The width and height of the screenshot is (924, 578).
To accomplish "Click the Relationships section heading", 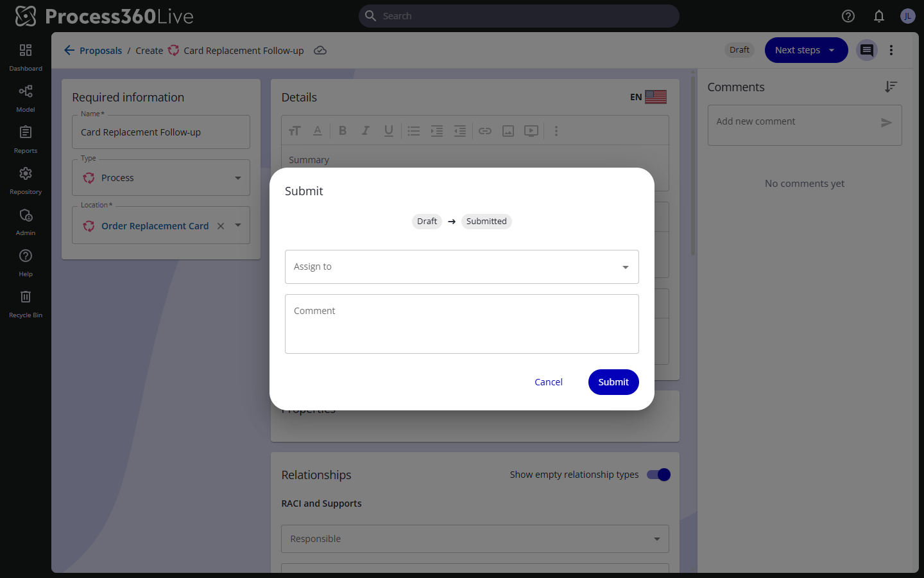I will click(x=316, y=475).
